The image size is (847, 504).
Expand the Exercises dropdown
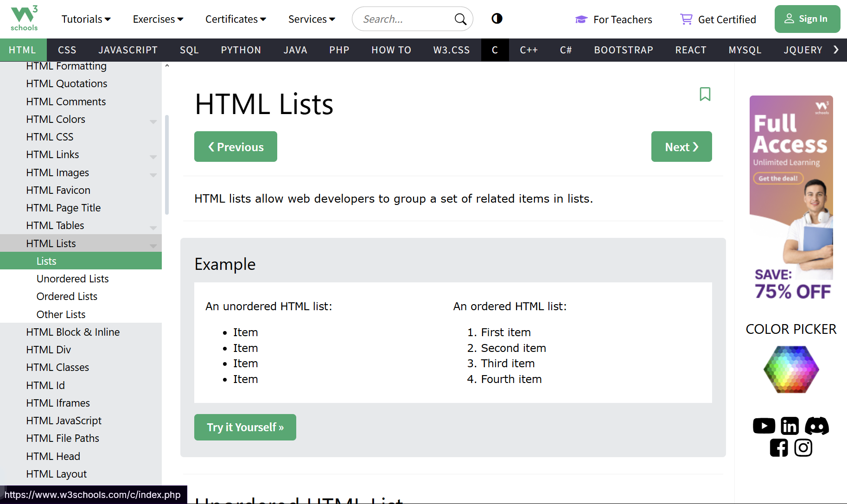click(158, 19)
